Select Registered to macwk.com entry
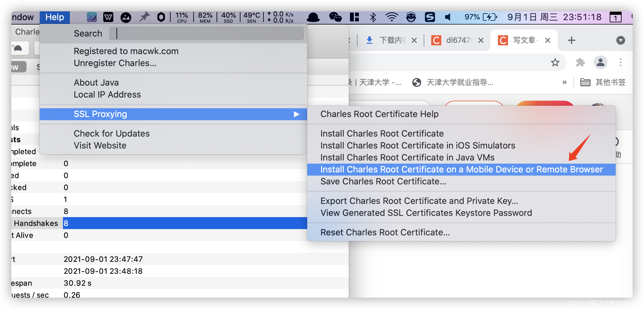Viewport: 644px width, 309px height. click(x=126, y=51)
